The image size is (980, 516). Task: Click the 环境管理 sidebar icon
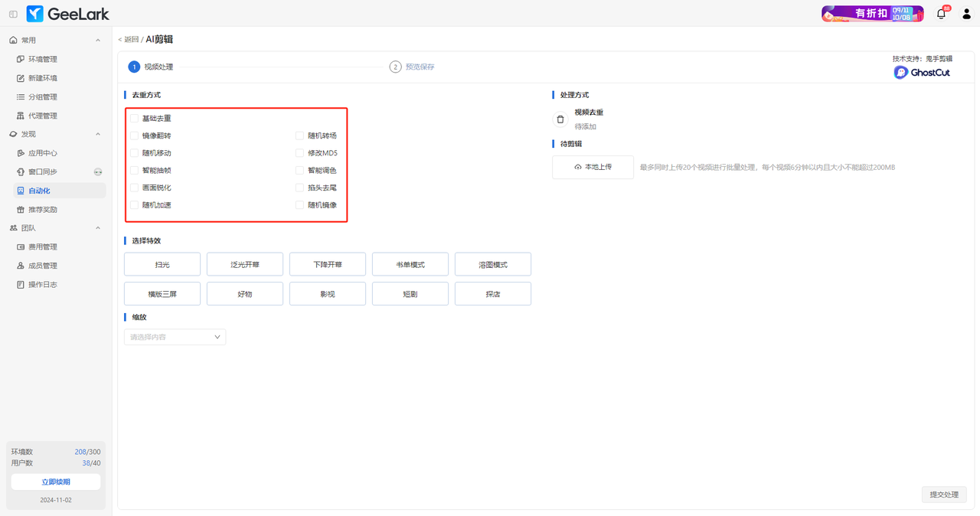coord(21,59)
